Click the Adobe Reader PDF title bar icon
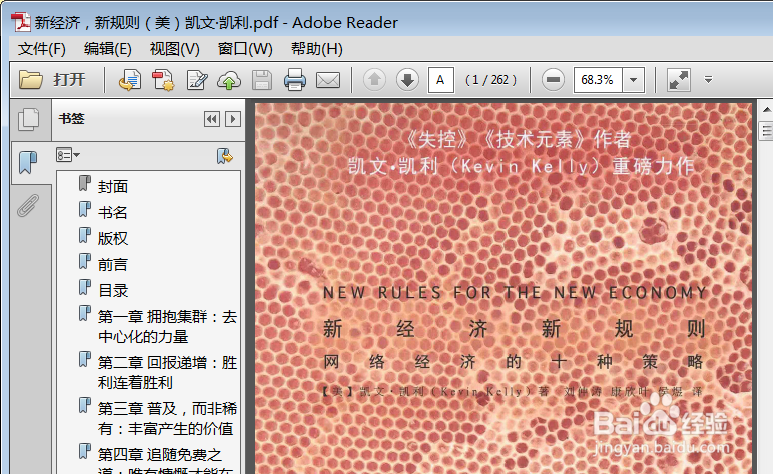Screen dimensions: 773x474 (21, 22)
